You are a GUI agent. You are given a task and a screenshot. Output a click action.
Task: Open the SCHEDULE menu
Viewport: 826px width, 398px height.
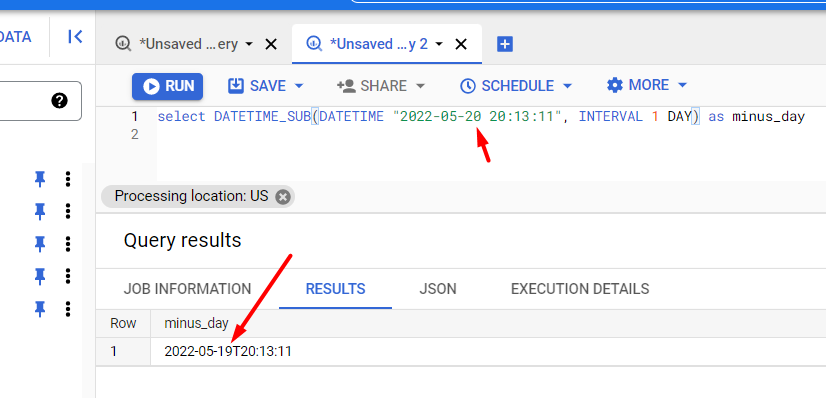[507, 86]
